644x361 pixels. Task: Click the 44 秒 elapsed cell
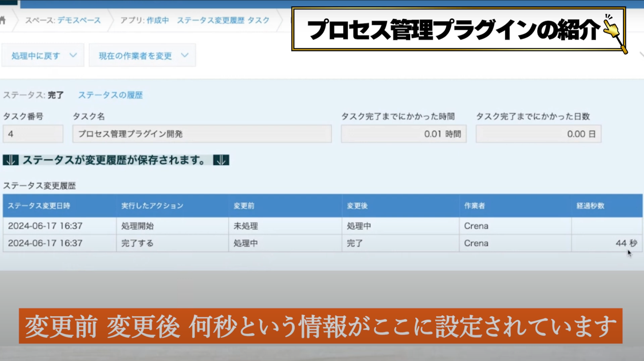pos(607,243)
